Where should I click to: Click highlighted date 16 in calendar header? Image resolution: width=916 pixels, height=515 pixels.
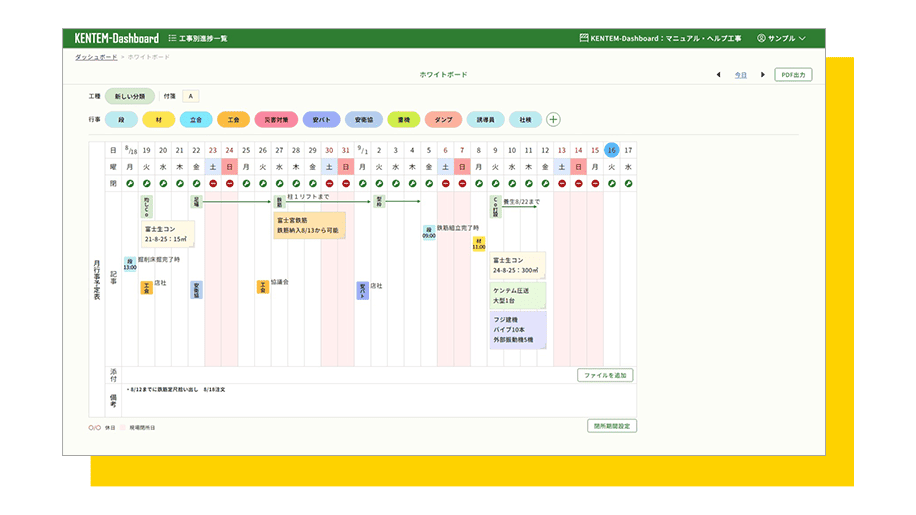612,150
